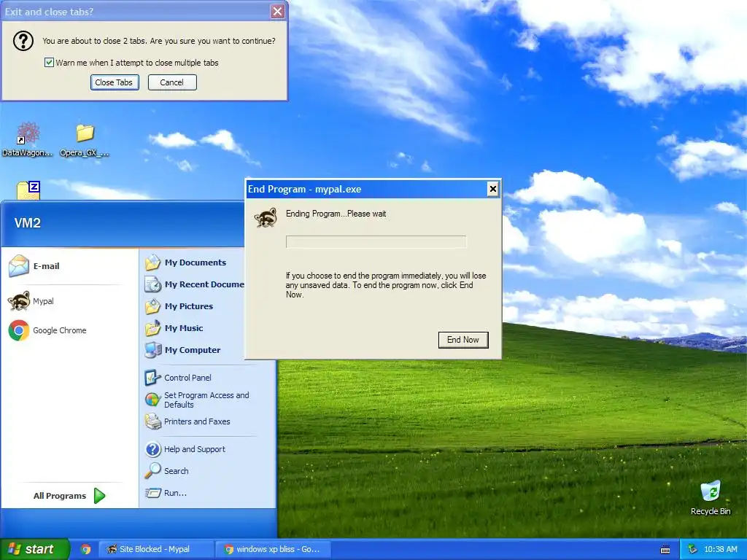Close the Exit and close tabs dialog
Viewport: 747px width, 560px height.
[x=277, y=12]
